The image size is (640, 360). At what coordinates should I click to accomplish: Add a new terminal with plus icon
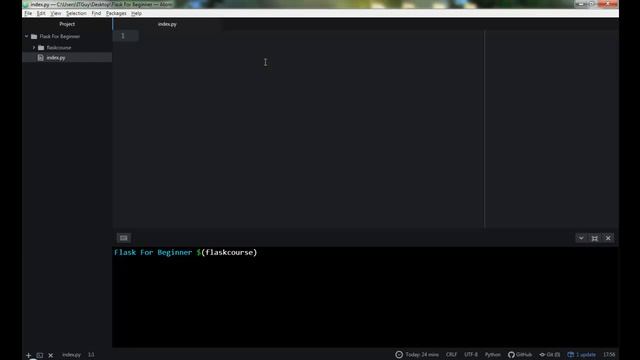click(28, 355)
